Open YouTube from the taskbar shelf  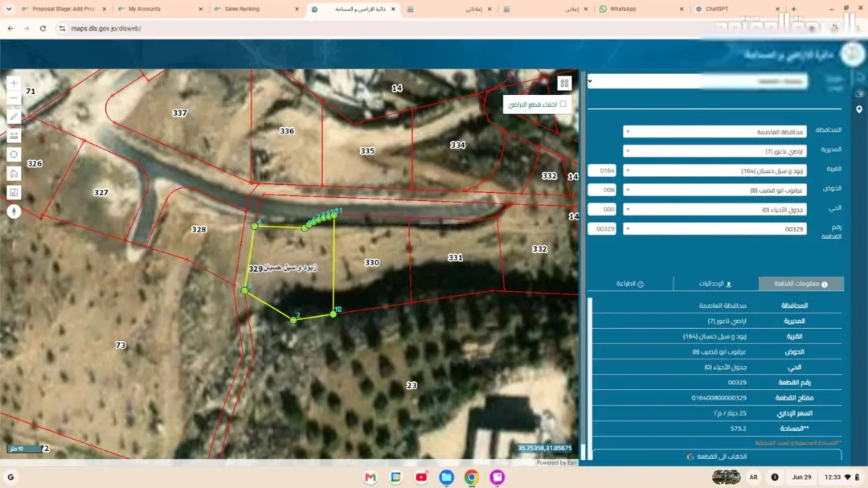(x=421, y=477)
